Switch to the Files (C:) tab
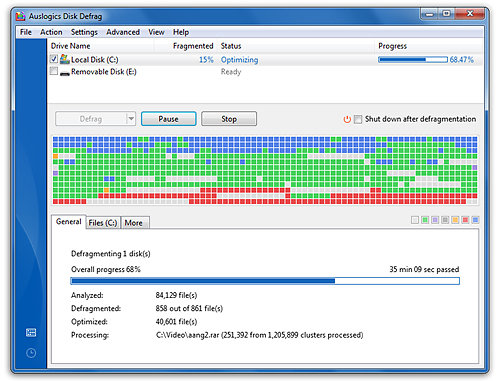Screen dimensions: 500x381 (103, 223)
